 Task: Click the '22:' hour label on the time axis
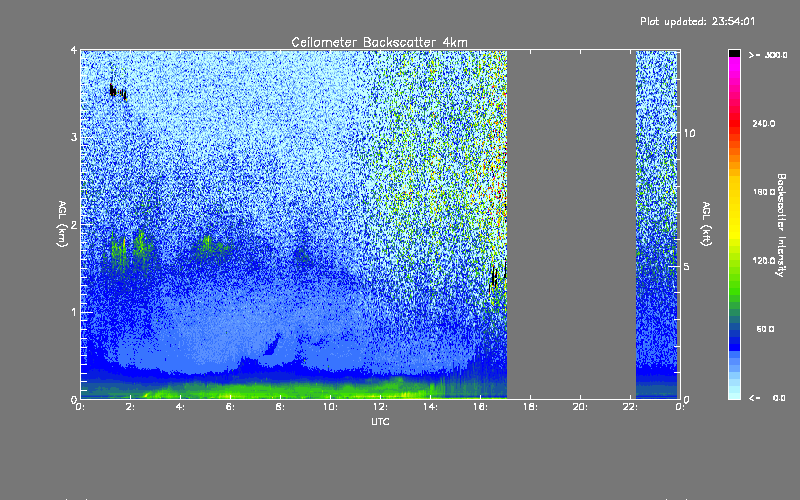click(x=631, y=407)
